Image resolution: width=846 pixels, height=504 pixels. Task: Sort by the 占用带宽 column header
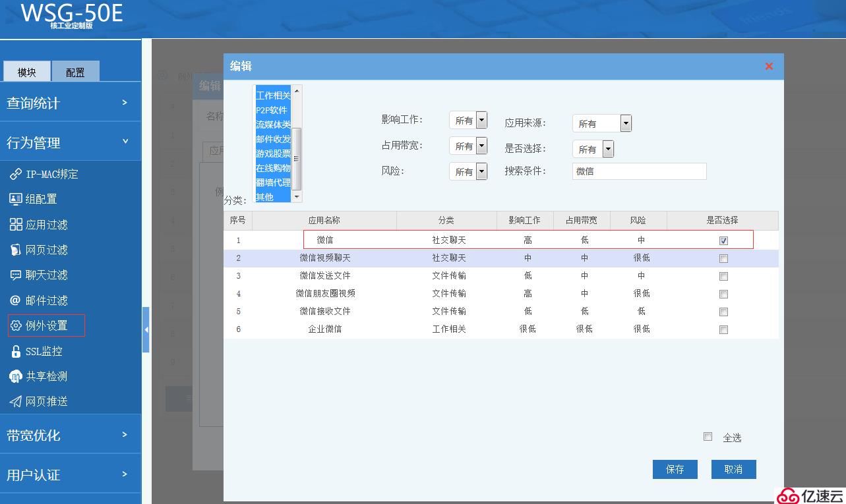click(582, 220)
